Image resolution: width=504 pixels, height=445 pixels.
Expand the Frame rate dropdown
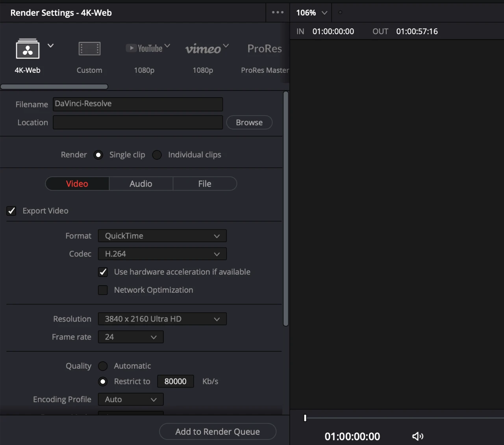[x=130, y=337]
